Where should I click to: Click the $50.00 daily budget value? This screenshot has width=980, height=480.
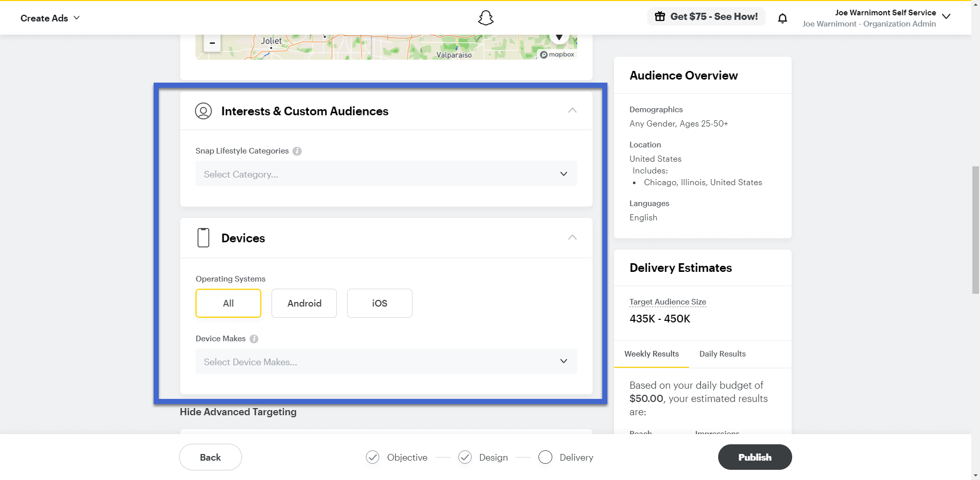tap(646, 398)
